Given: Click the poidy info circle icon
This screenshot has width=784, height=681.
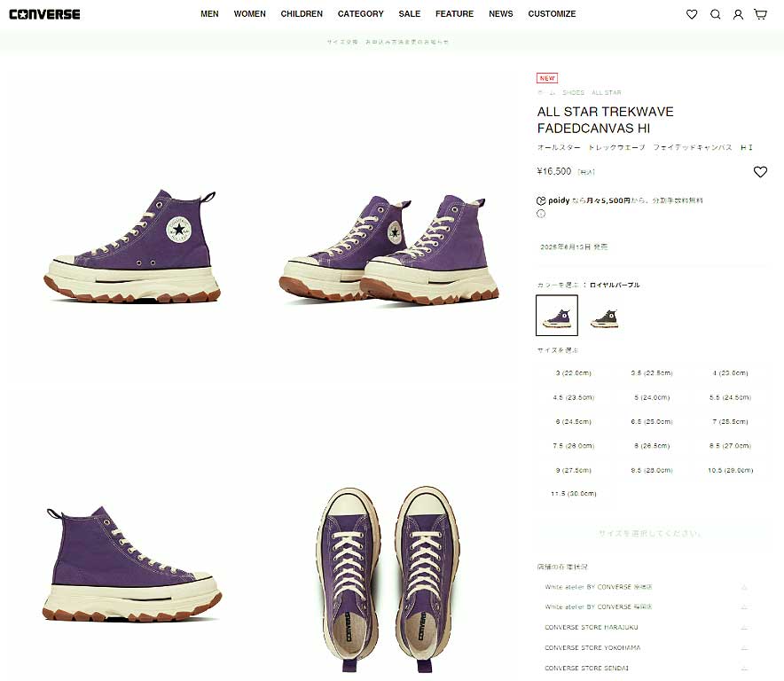Looking at the screenshot, I should [x=540, y=214].
